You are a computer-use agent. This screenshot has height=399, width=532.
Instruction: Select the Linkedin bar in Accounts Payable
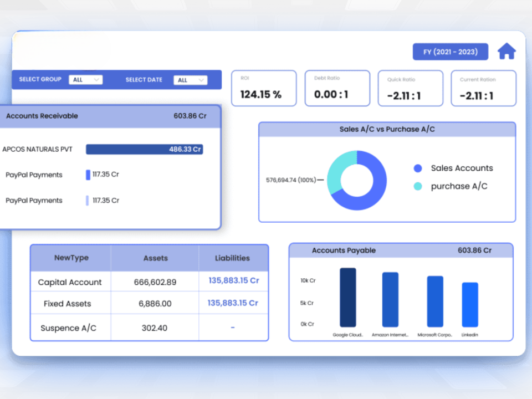[470, 305]
